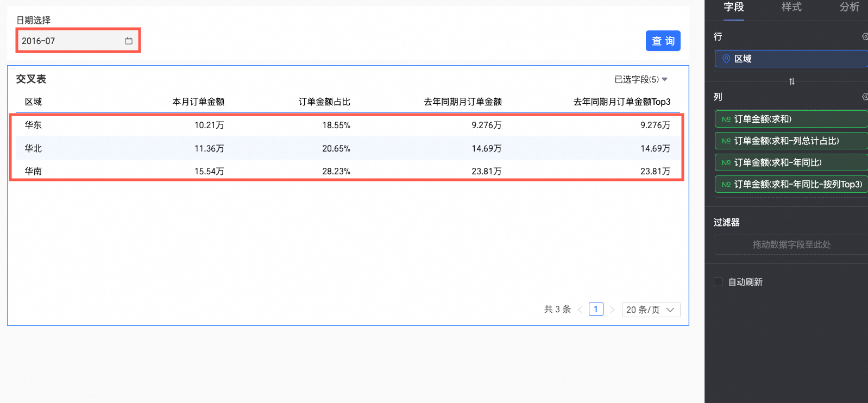This screenshot has width=868, height=403.
Task: Click the 18.55% cell
Action: 336,125
